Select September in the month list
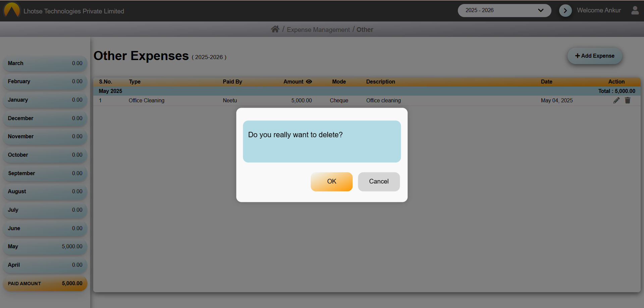 [x=45, y=173]
